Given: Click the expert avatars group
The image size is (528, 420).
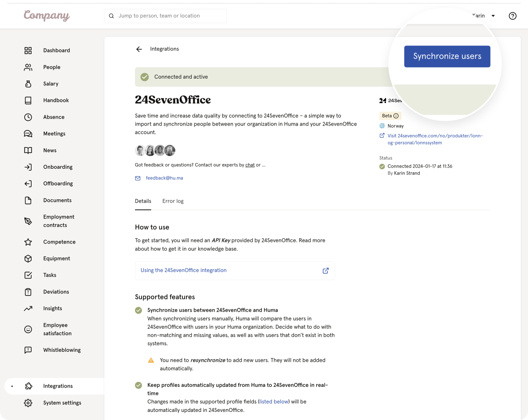Looking at the screenshot, I should 155,150.
